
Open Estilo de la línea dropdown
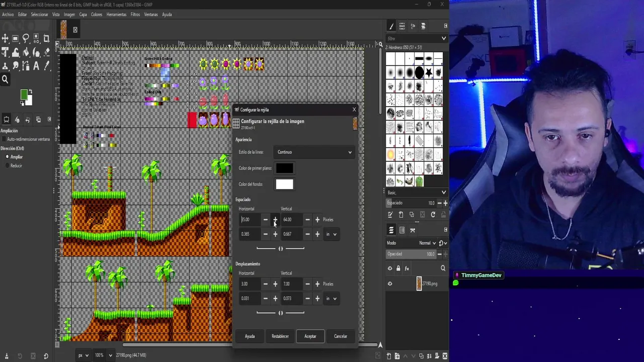tap(314, 152)
